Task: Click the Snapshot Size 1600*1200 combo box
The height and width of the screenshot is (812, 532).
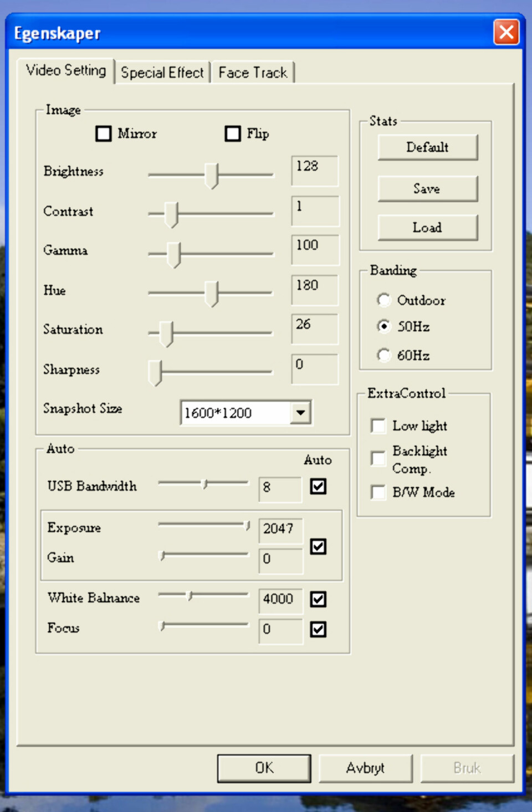Action: 245,413
